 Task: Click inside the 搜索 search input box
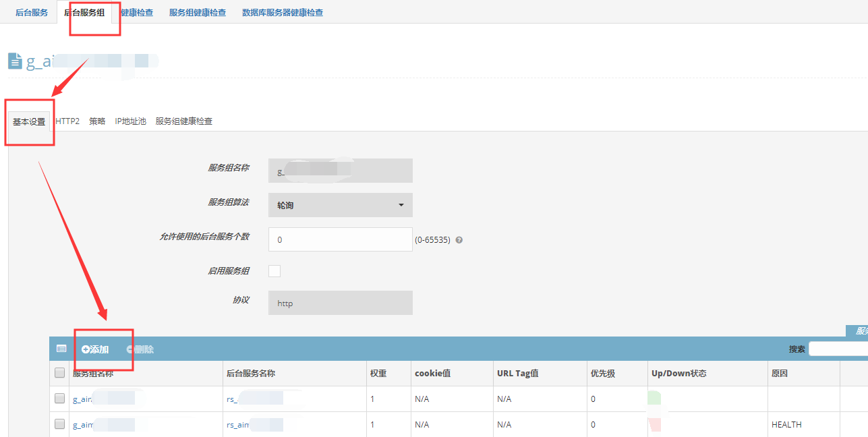coord(840,349)
